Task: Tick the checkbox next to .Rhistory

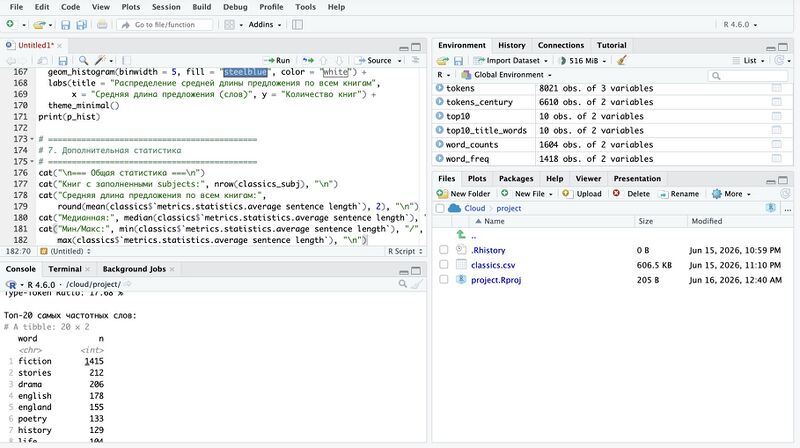Action: pos(443,250)
